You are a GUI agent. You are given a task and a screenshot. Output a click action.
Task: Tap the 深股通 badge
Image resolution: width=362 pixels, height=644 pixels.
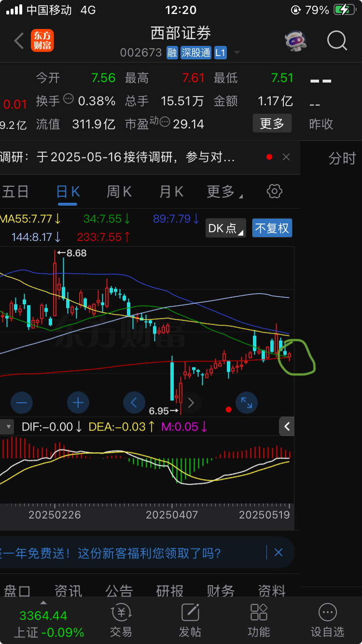[196, 53]
